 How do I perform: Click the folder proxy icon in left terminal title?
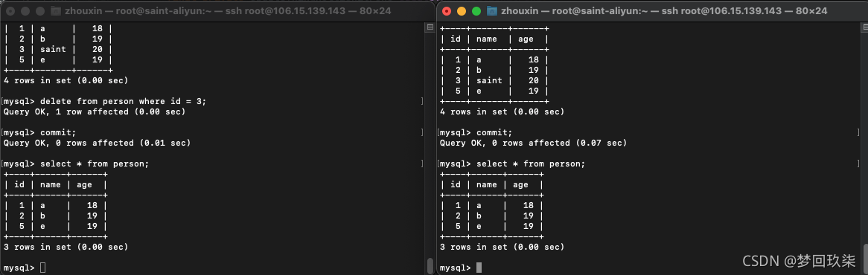pyautogui.click(x=55, y=11)
